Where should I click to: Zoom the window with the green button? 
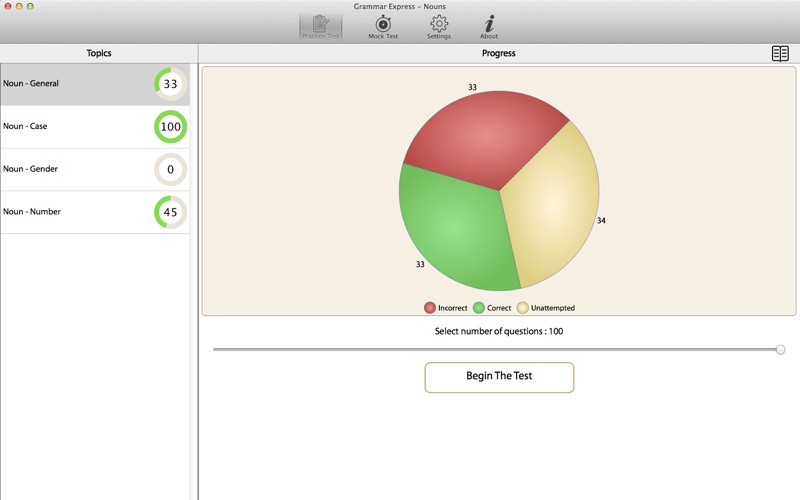30,6
